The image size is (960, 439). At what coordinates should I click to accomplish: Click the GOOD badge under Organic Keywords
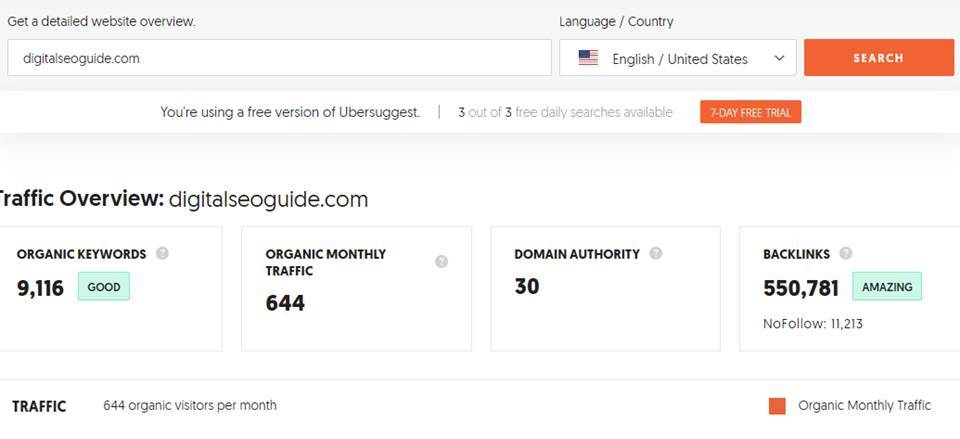click(x=103, y=287)
